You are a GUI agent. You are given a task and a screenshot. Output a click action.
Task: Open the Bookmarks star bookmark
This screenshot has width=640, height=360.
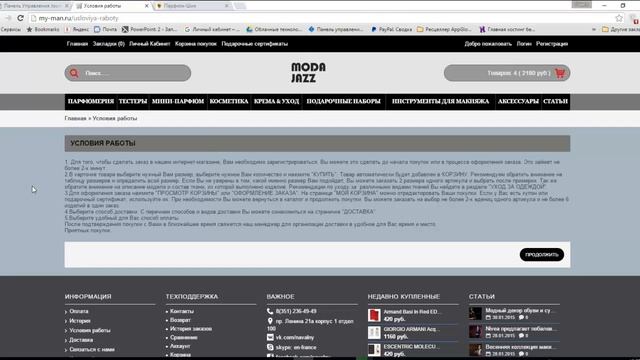pos(43,29)
